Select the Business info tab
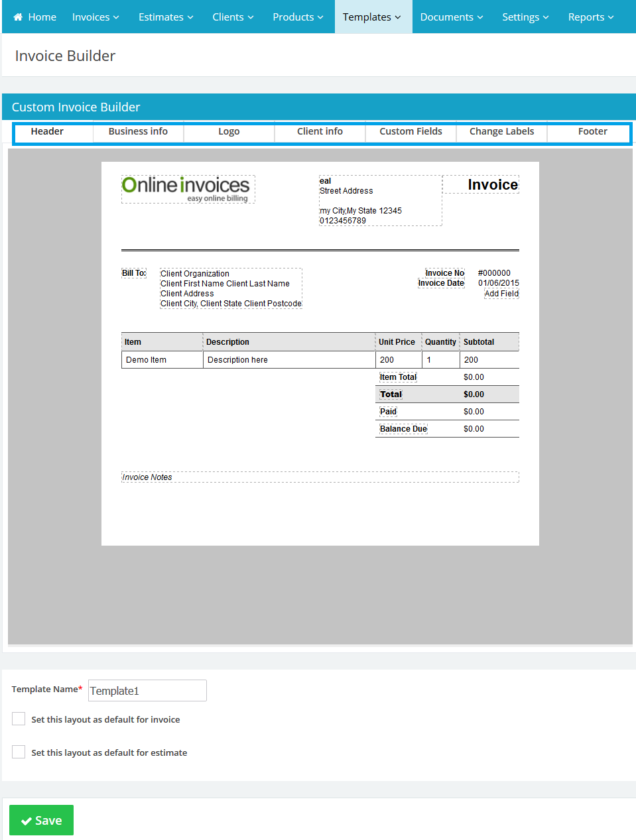The image size is (636, 840). click(138, 131)
